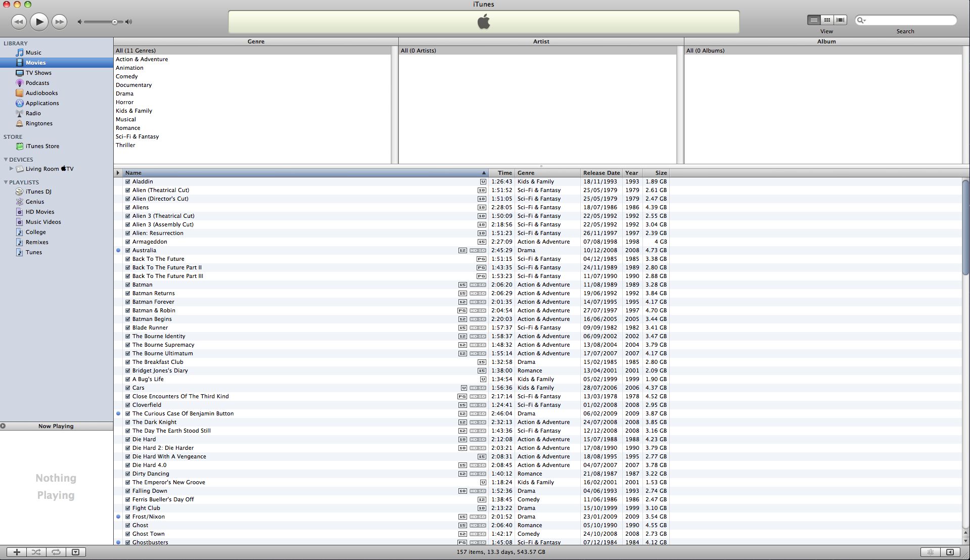Open the Remixes playlist
Viewport: 970px width, 560px height.
[37, 242]
